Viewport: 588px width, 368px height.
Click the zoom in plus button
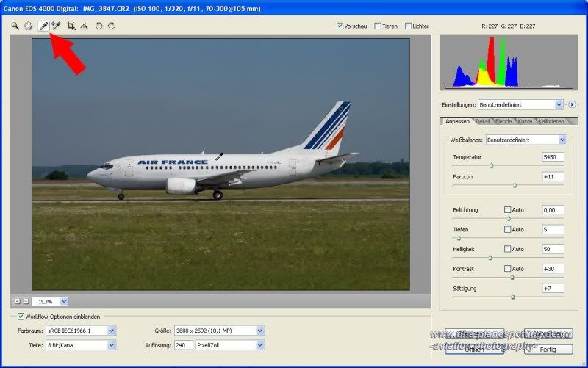[x=26, y=301]
